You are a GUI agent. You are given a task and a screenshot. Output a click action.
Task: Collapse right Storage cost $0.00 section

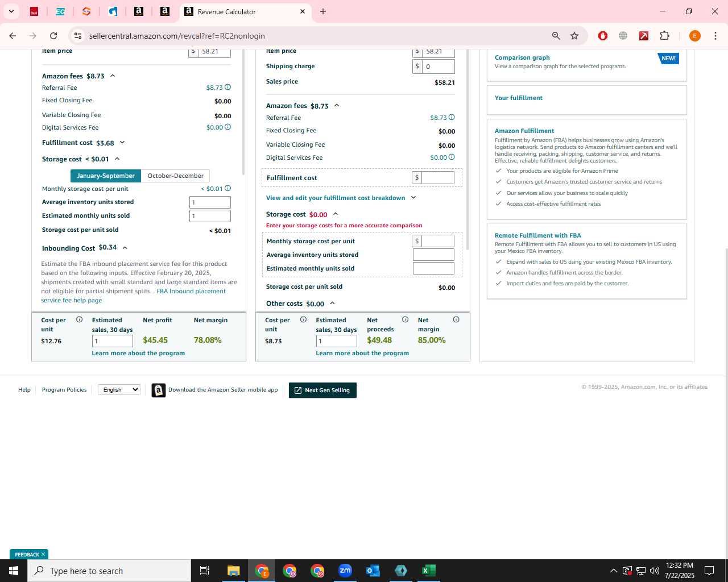[336, 214]
